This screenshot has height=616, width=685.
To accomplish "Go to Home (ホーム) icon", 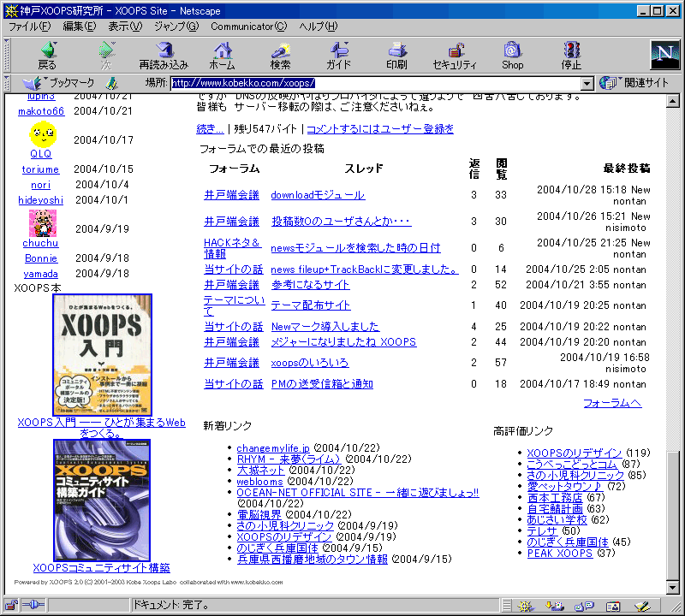I will tap(223, 56).
